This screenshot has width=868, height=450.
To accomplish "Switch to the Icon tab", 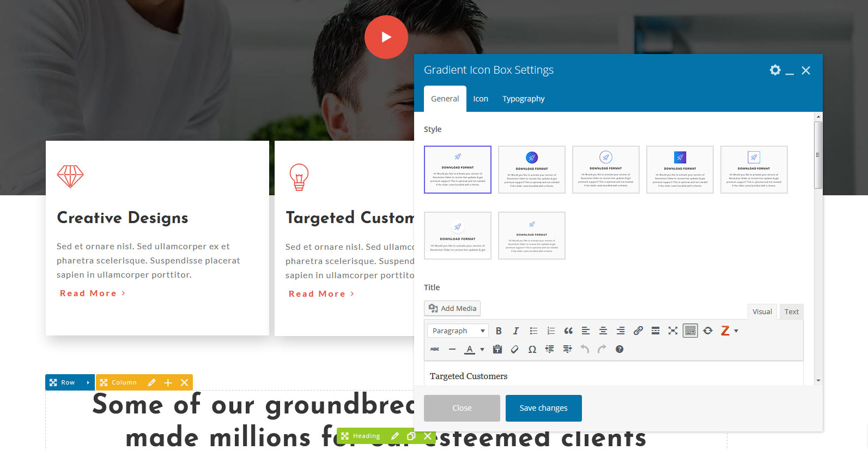I will [481, 99].
